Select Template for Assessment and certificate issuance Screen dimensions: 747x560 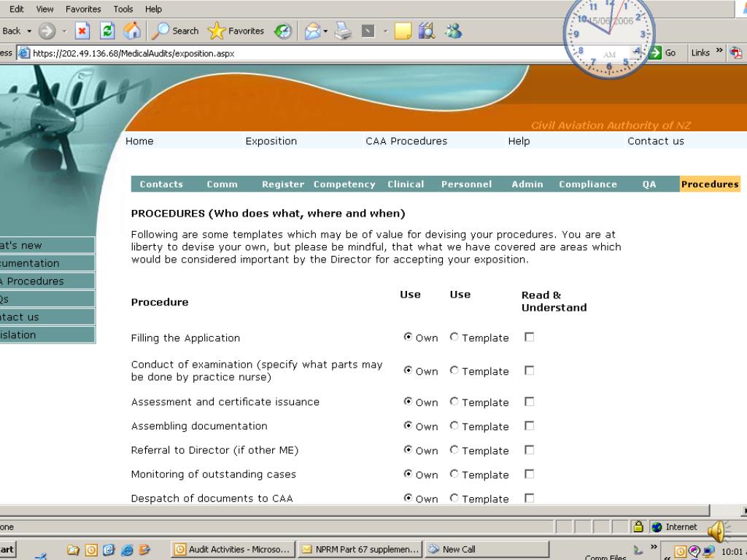454,402
